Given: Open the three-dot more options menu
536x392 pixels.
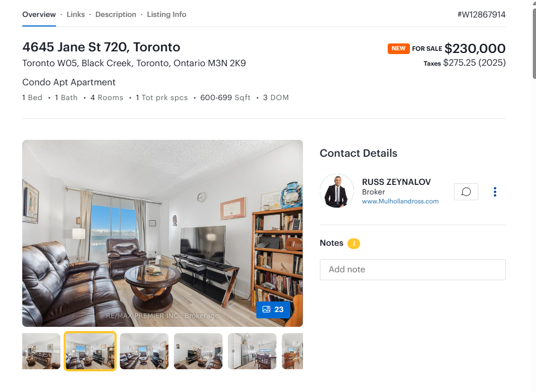Looking at the screenshot, I should (495, 192).
